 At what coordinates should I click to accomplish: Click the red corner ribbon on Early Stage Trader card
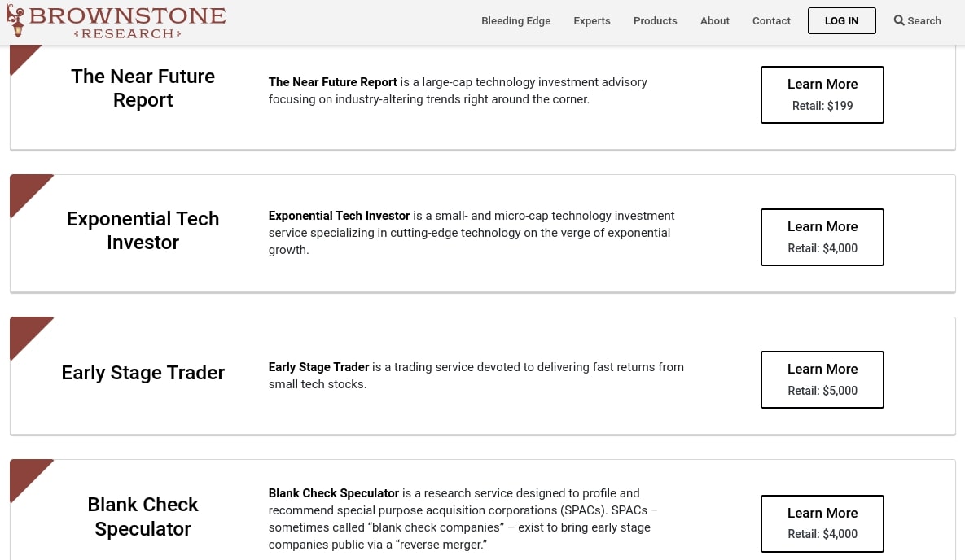pyautogui.click(x=24, y=331)
